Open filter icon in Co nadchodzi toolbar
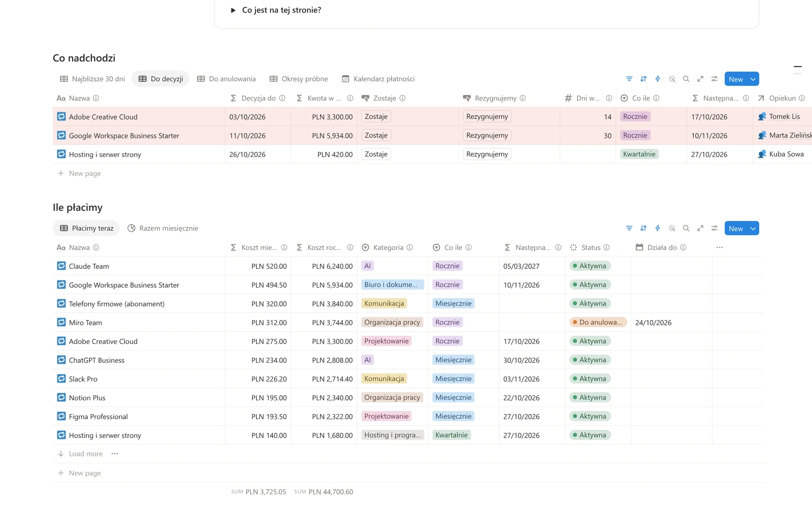812x508 pixels. (x=629, y=79)
